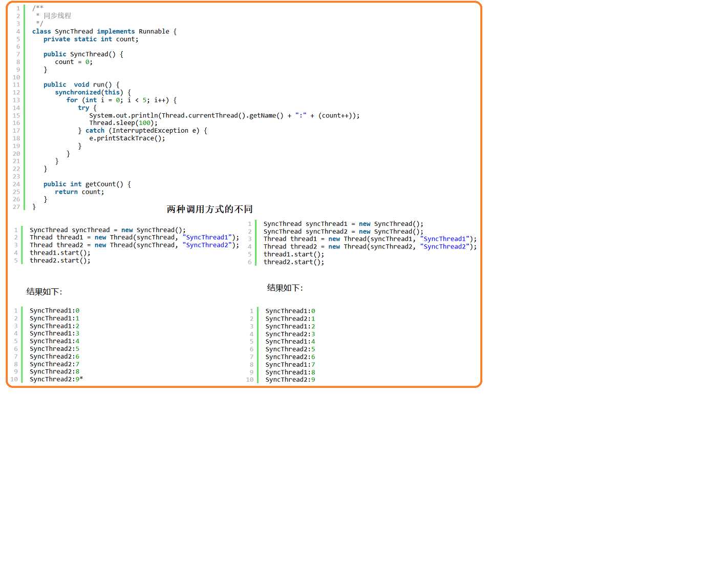The image size is (728, 587).
Task: Click the comment text 同步线程
Action: click(57, 16)
